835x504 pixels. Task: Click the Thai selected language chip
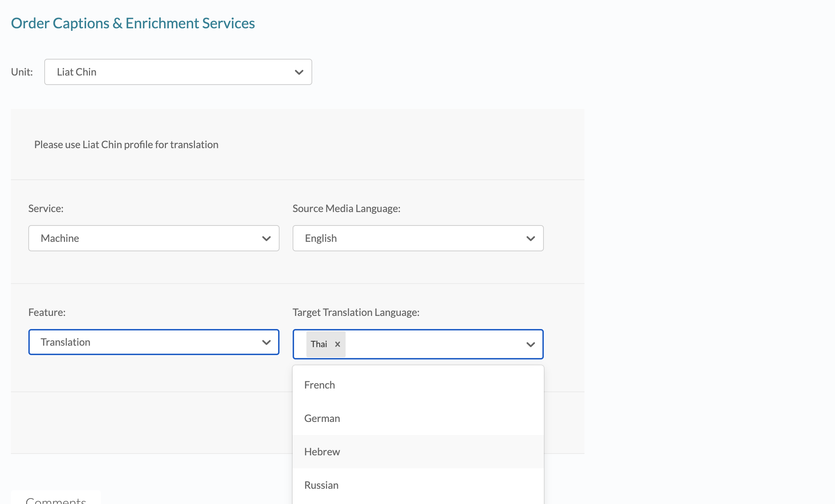click(x=319, y=344)
